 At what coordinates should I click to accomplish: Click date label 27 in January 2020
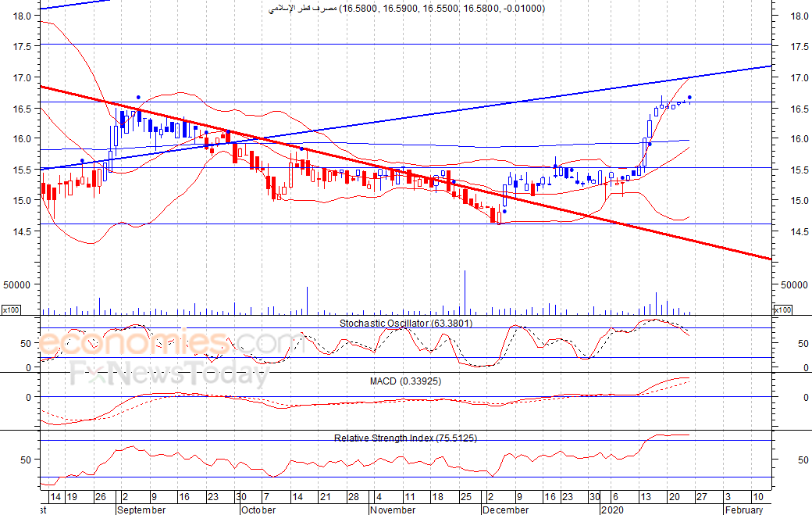tap(702, 497)
